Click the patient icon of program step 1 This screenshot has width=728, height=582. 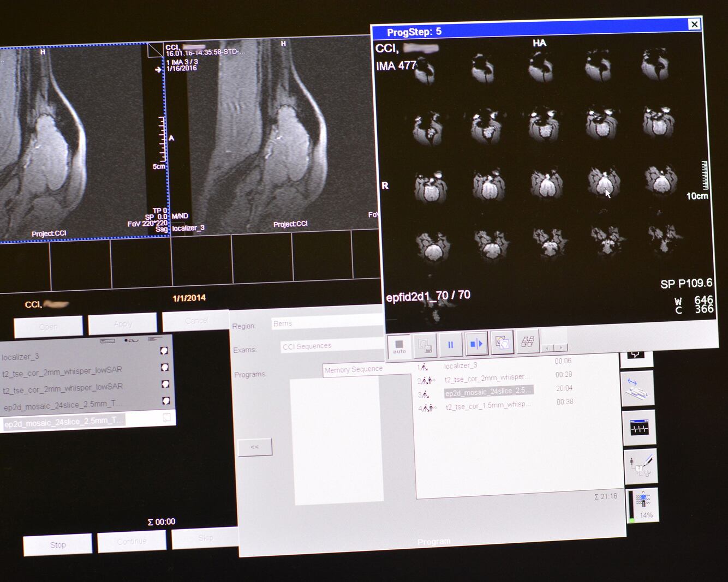tap(423, 367)
